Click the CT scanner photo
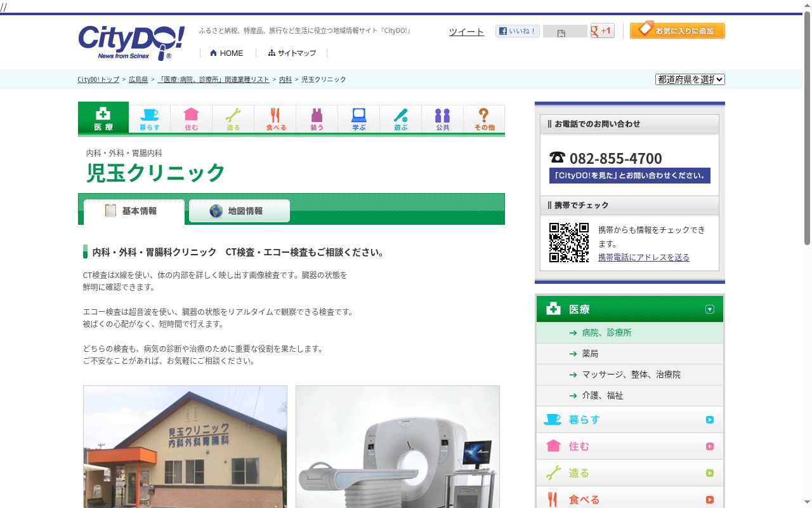Image resolution: width=812 pixels, height=508 pixels. [398, 447]
